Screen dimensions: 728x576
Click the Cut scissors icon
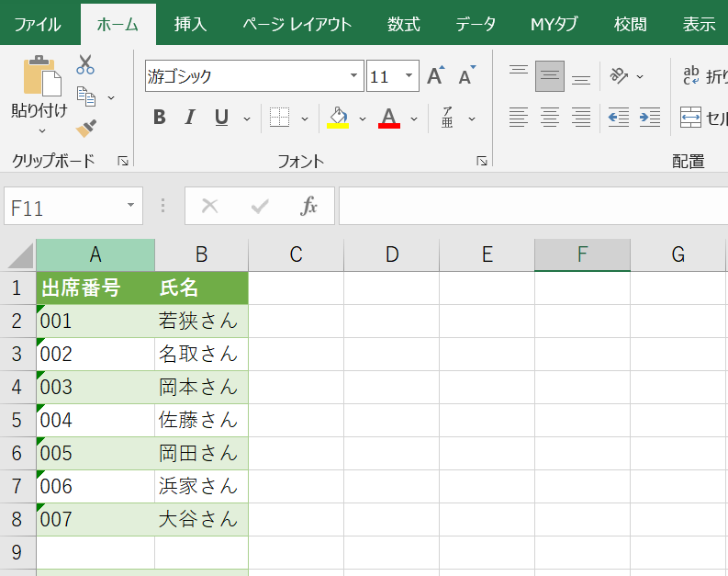pyautogui.click(x=85, y=64)
